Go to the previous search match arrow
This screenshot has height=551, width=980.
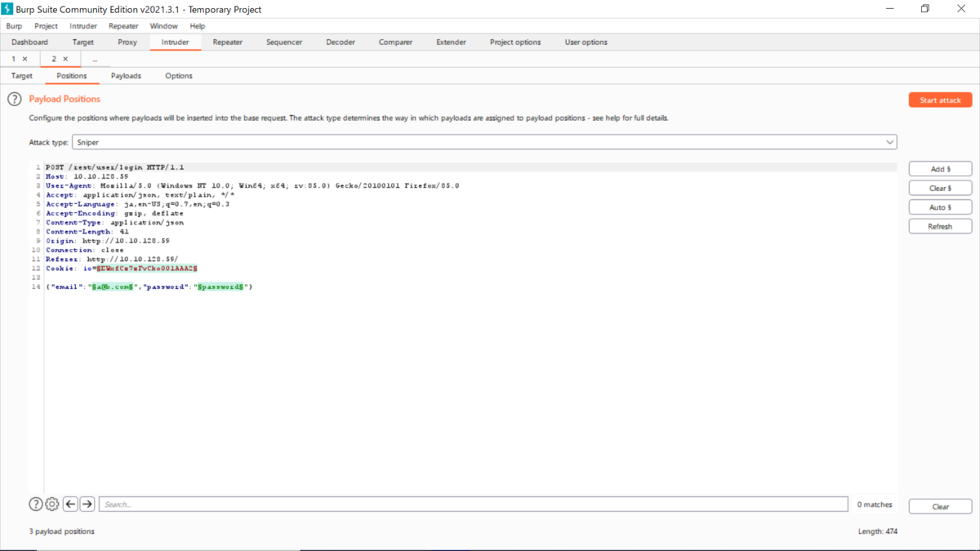coord(70,504)
